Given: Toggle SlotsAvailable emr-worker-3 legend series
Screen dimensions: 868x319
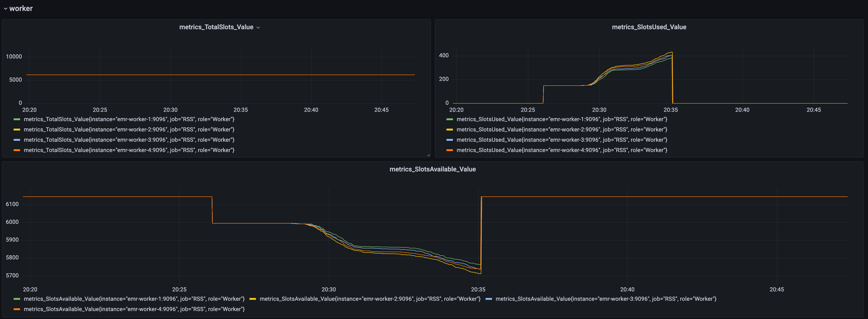Looking at the screenshot, I should coord(606,299).
